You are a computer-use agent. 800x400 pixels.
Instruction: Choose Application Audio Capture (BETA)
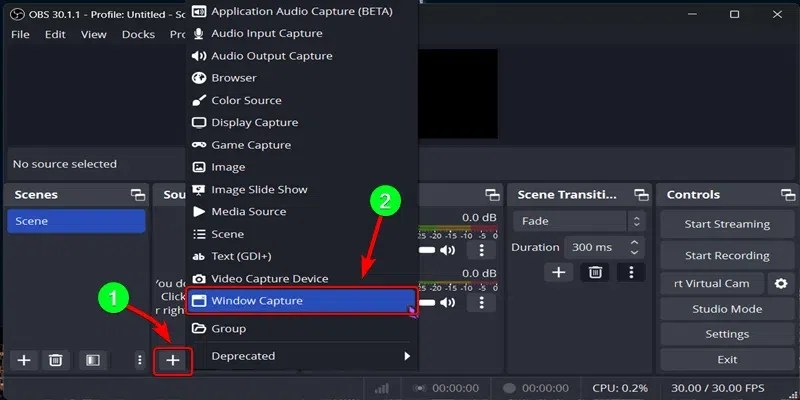pos(302,11)
